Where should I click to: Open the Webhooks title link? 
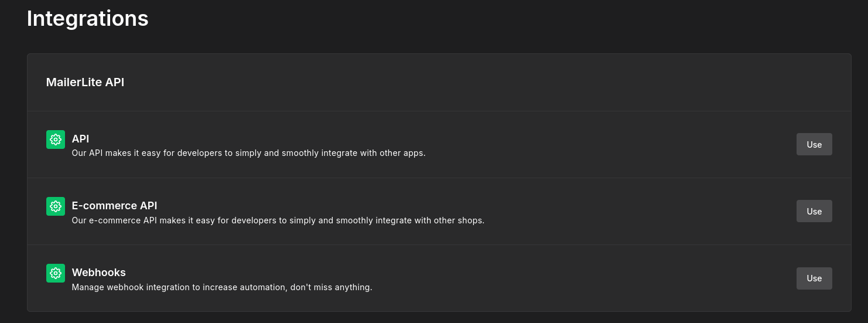click(x=98, y=273)
